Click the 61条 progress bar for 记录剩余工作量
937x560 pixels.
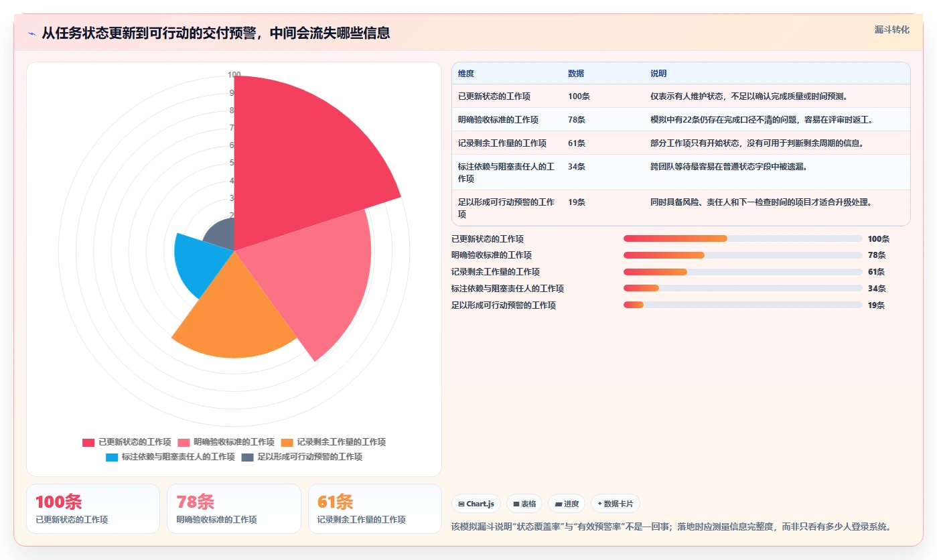pyautogui.click(x=743, y=272)
